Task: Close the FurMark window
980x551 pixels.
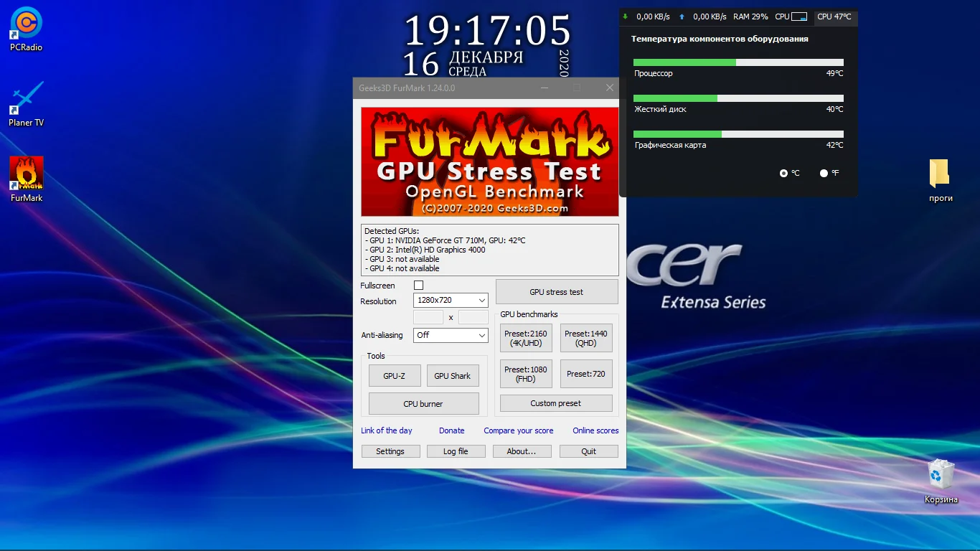Action: (610, 88)
